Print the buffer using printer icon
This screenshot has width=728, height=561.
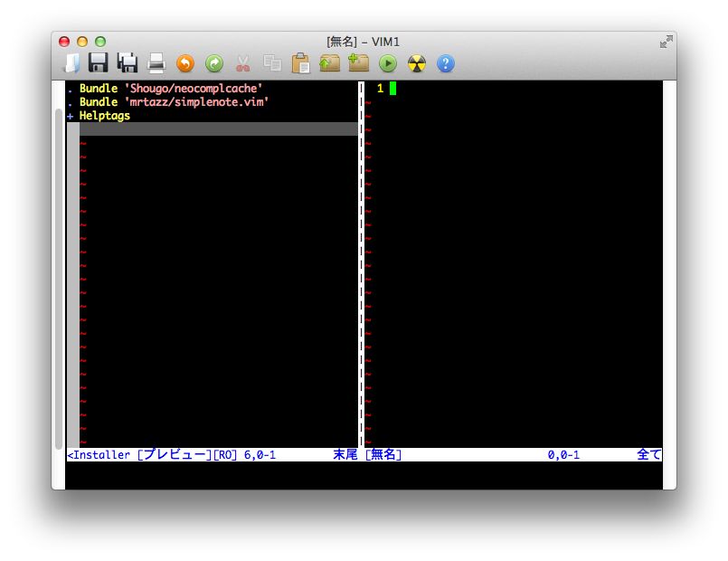(x=156, y=63)
